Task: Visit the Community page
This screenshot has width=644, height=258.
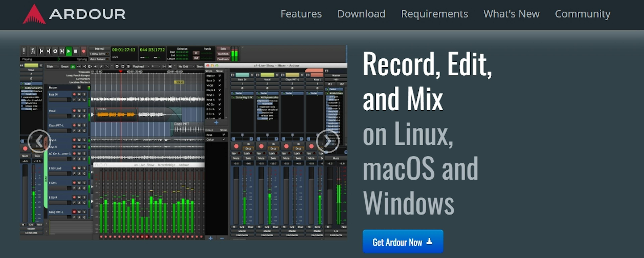Action: point(583,14)
